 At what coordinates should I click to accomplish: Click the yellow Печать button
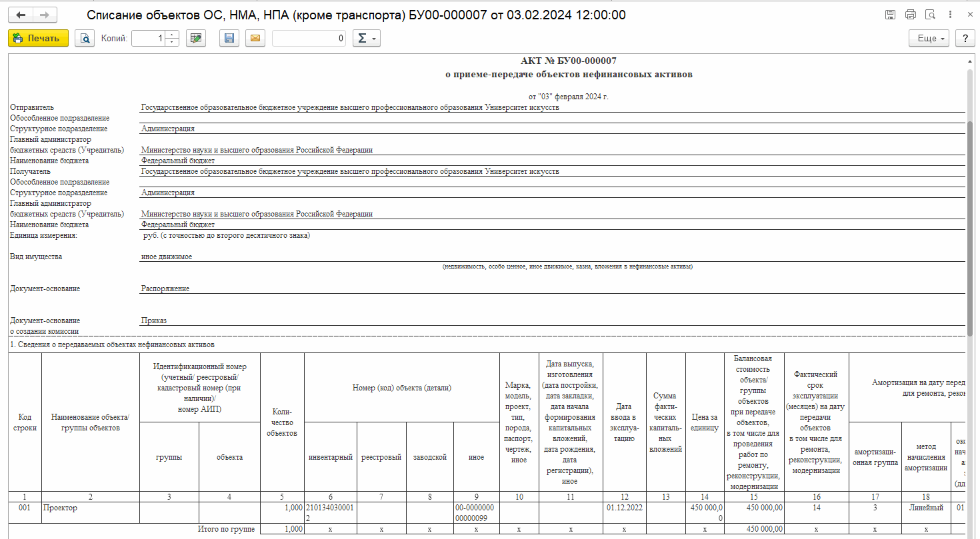point(38,39)
